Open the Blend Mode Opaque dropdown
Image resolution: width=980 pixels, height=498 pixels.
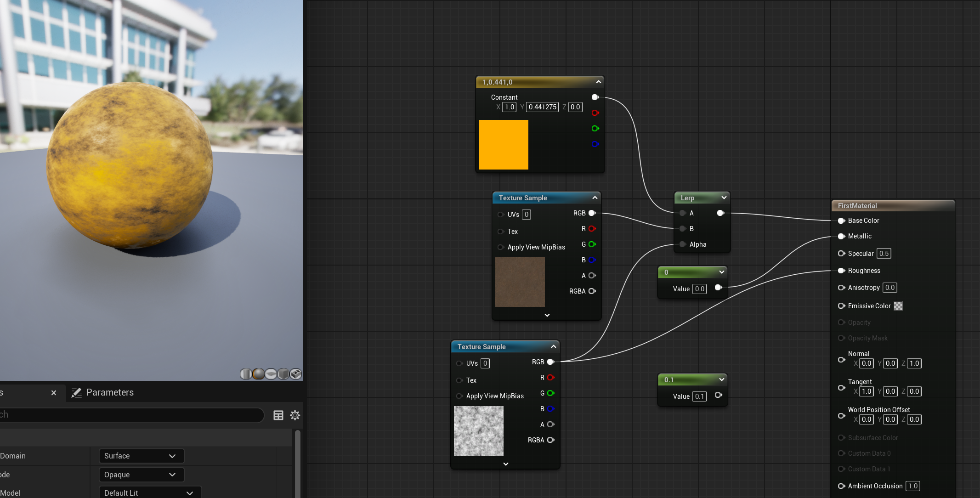141,475
